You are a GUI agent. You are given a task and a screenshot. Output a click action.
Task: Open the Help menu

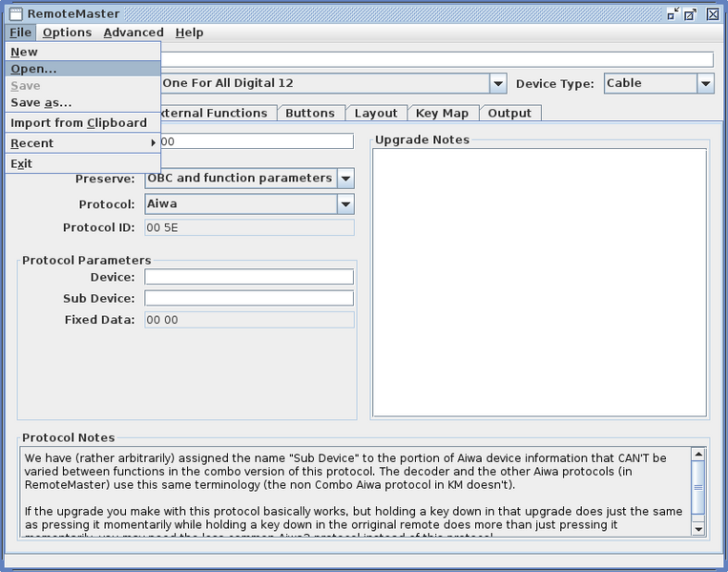coord(189,32)
